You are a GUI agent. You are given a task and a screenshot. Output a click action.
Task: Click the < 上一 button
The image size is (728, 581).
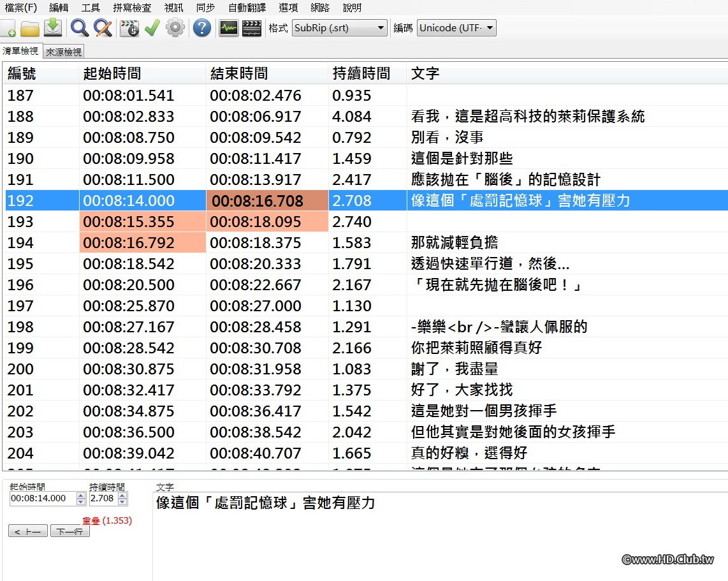click(26, 531)
